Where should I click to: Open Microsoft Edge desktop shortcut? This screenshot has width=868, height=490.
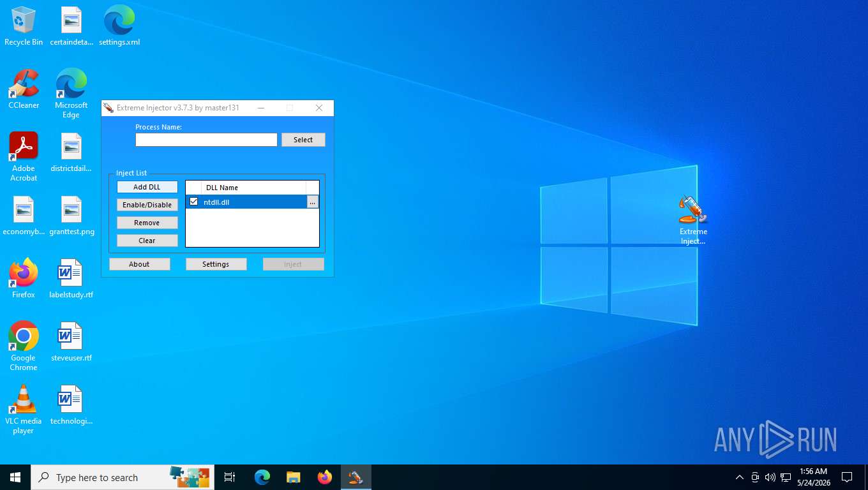coord(71,94)
